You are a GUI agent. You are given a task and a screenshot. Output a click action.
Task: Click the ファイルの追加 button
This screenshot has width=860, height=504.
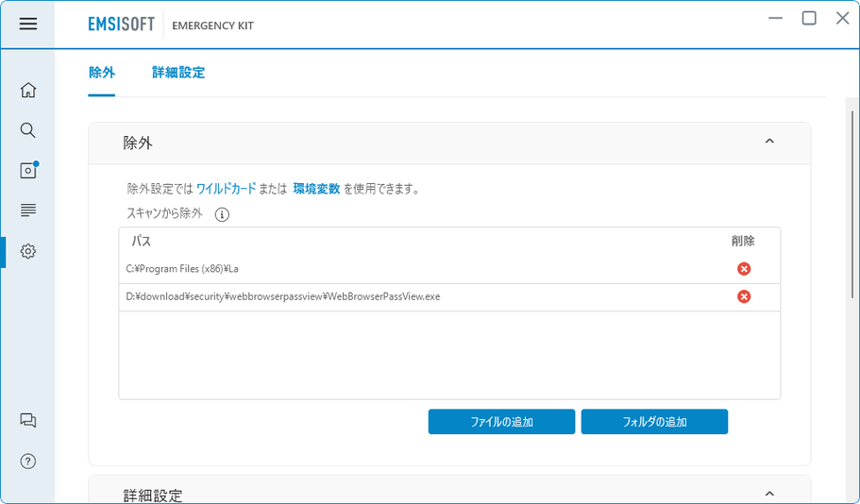tap(501, 422)
